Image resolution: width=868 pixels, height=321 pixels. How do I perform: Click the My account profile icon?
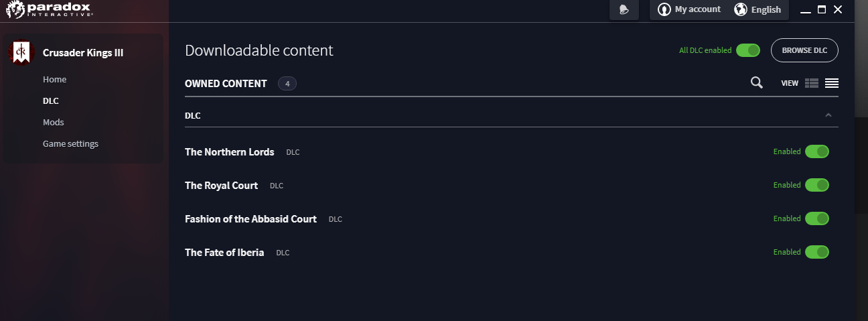coord(664,9)
